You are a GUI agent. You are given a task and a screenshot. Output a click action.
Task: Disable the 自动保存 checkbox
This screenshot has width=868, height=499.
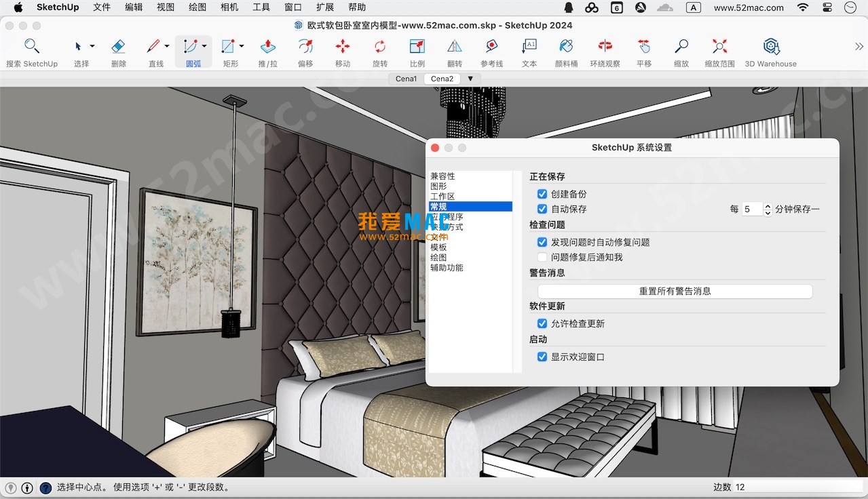pyautogui.click(x=542, y=209)
